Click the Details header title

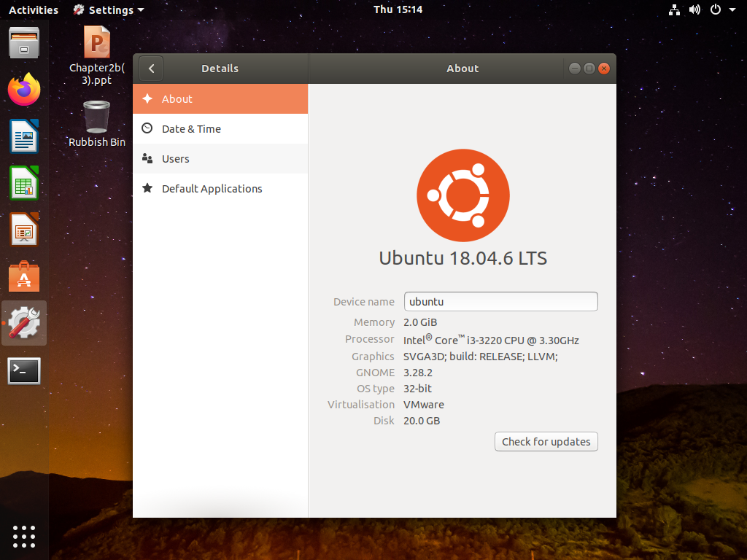[x=220, y=69]
